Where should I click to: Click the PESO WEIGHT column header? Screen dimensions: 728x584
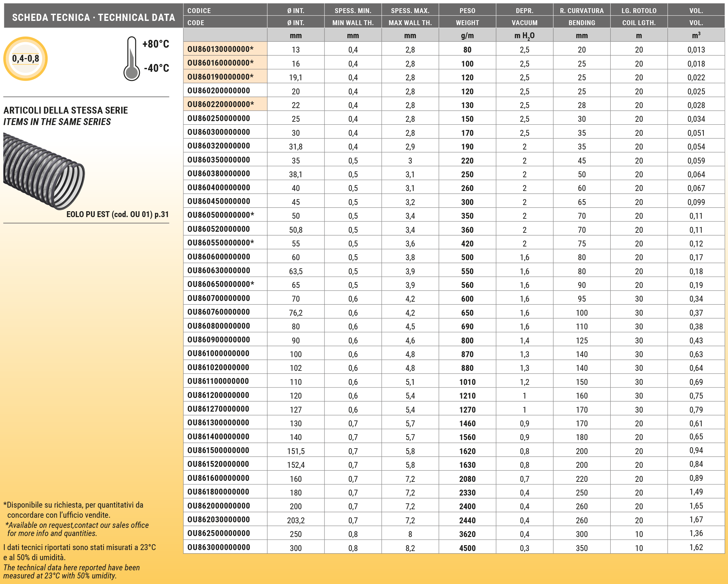(467, 16)
